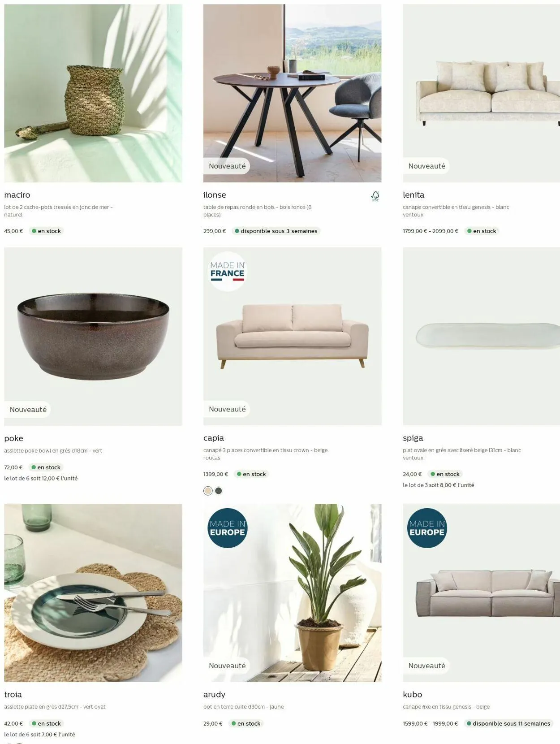Select the dark grey color swatch for capia
The height and width of the screenshot is (744, 560).
(219, 491)
